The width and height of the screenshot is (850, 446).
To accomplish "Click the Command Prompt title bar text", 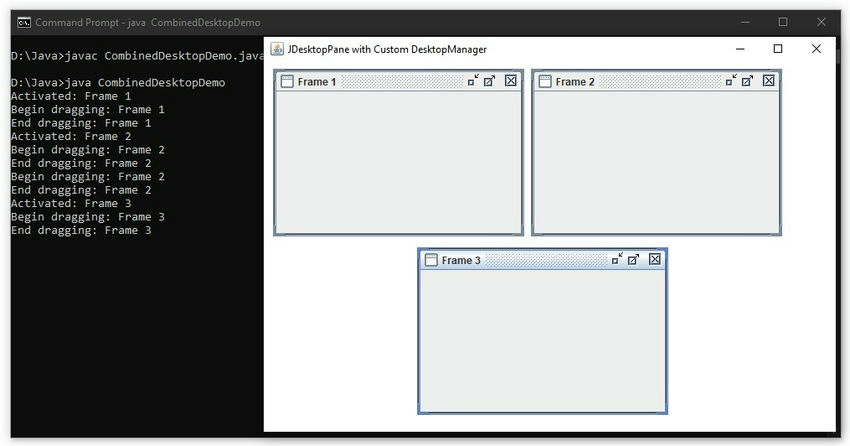I will click(147, 23).
